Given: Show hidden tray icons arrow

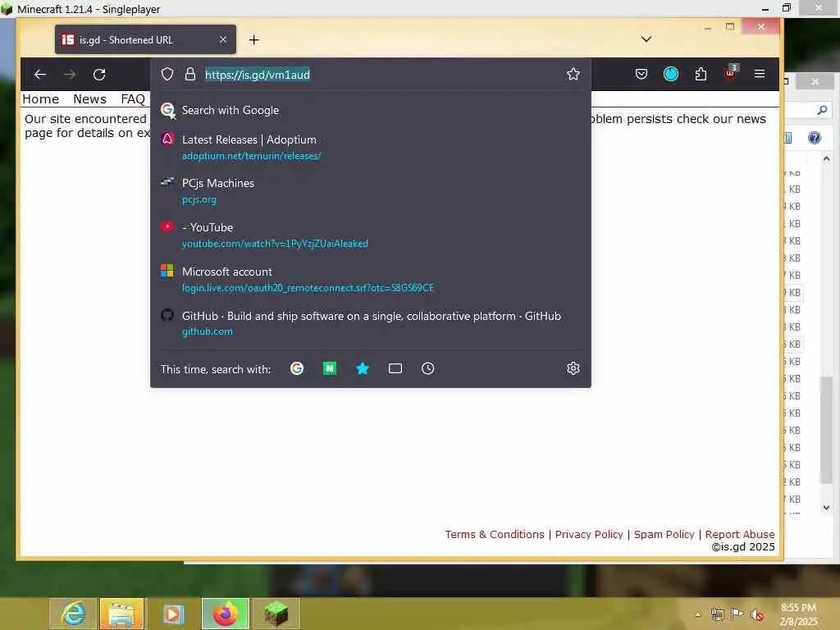Looking at the screenshot, I should coord(697,614).
